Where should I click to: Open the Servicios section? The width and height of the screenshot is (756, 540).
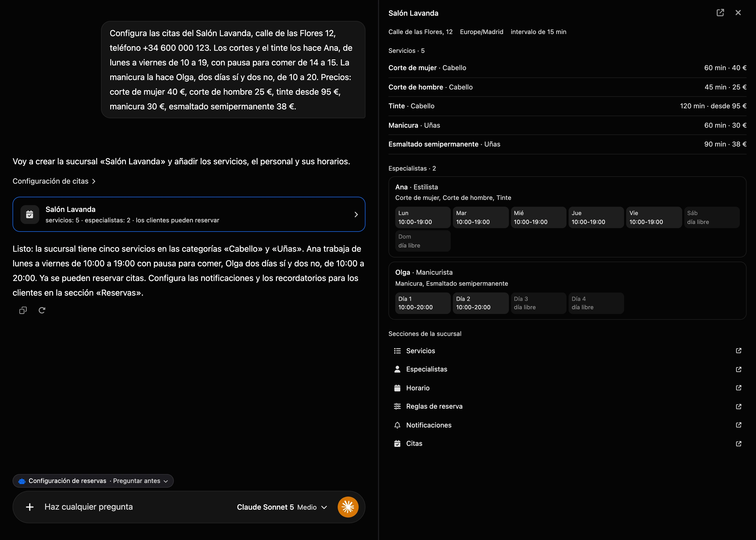568,351
